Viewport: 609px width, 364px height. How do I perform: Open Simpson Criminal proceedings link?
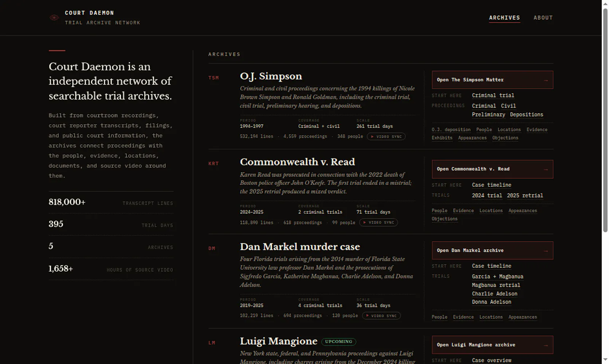coord(484,106)
